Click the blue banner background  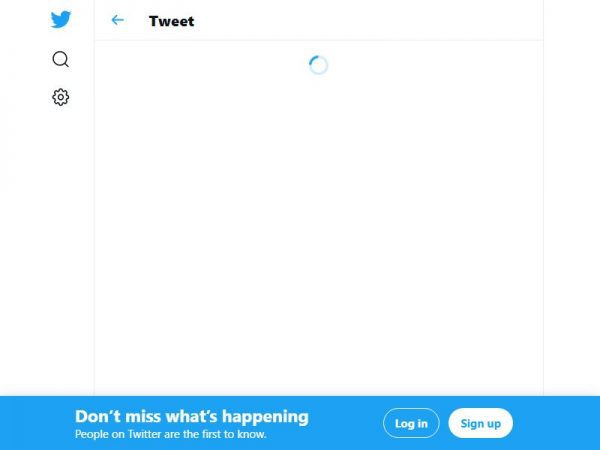point(344,423)
